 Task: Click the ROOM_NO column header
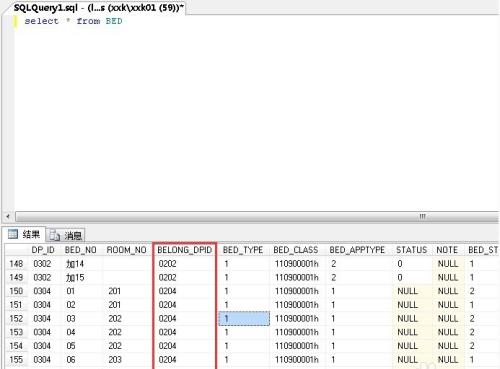(x=126, y=250)
